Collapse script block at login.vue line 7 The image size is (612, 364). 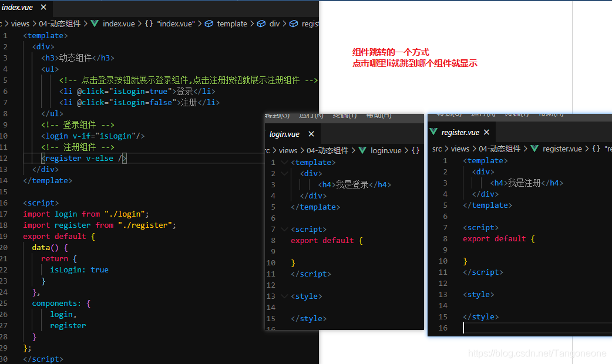[x=284, y=230]
